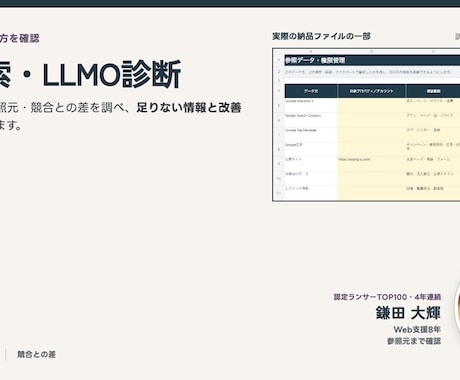Click the 'Google Analytics 4' cell

click(311, 105)
